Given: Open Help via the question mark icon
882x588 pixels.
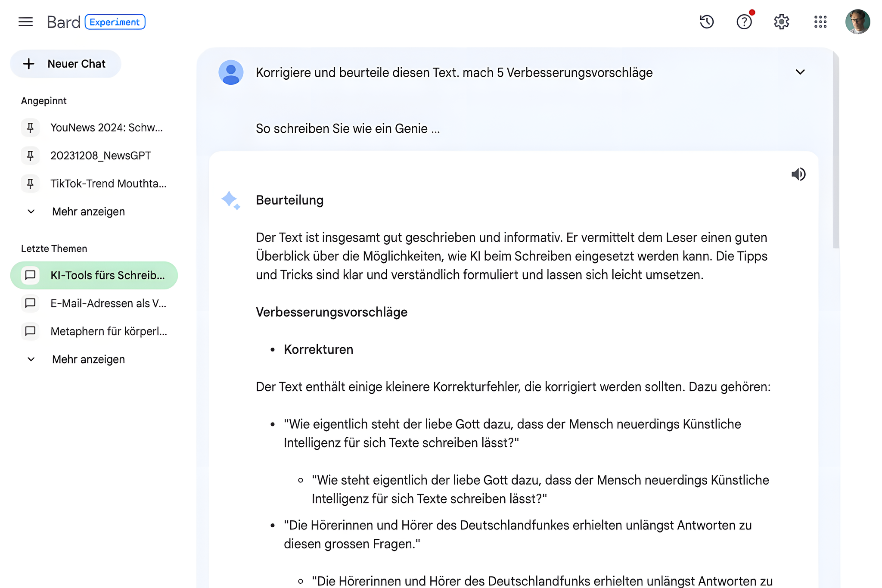Looking at the screenshot, I should tap(744, 22).
